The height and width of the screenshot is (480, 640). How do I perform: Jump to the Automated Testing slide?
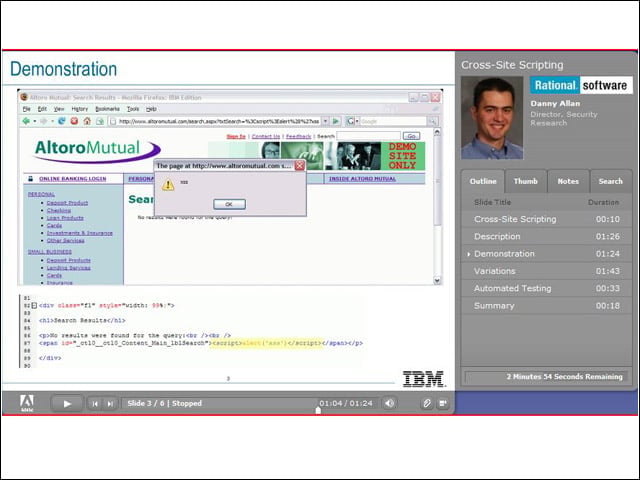547,288
